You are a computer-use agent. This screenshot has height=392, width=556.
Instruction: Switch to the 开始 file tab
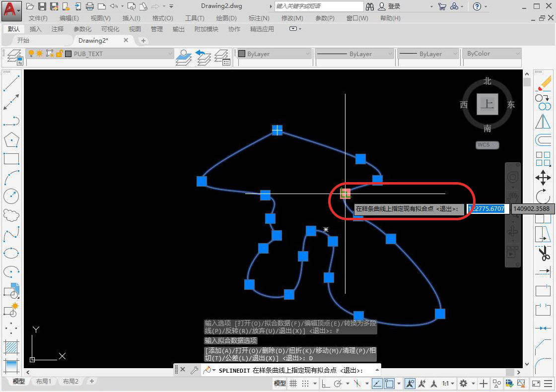[23, 40]
